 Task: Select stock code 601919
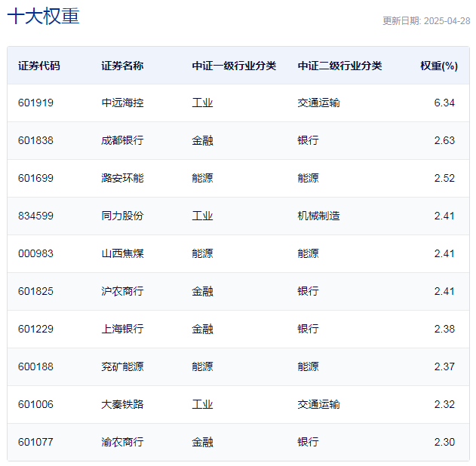click(35, 103)
